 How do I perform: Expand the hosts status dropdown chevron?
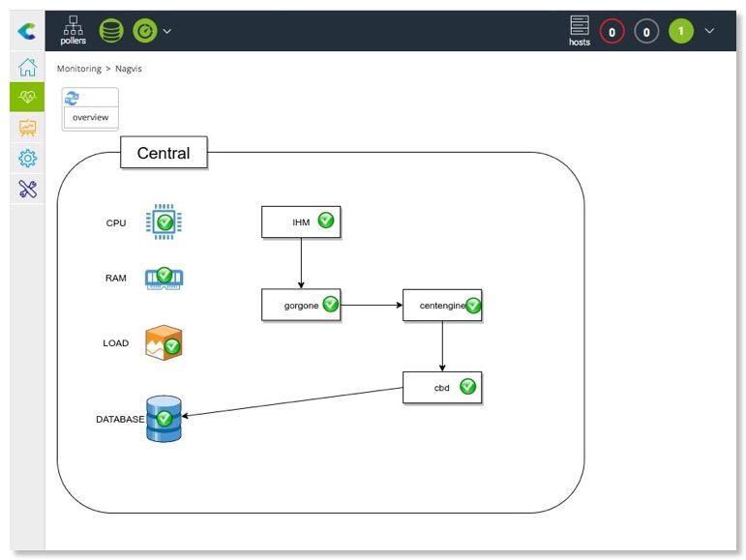pyautogui.click(x=709, y=31)
